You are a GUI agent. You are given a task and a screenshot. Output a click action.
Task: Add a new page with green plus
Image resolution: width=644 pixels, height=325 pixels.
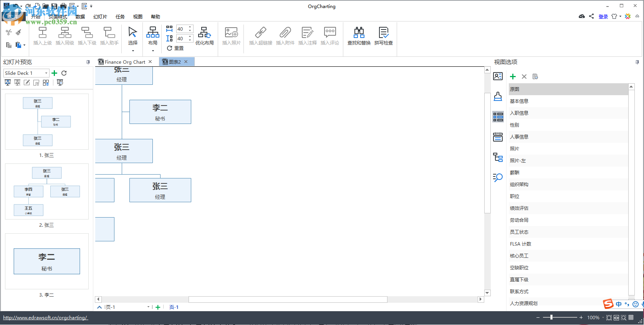click(158, 307)
